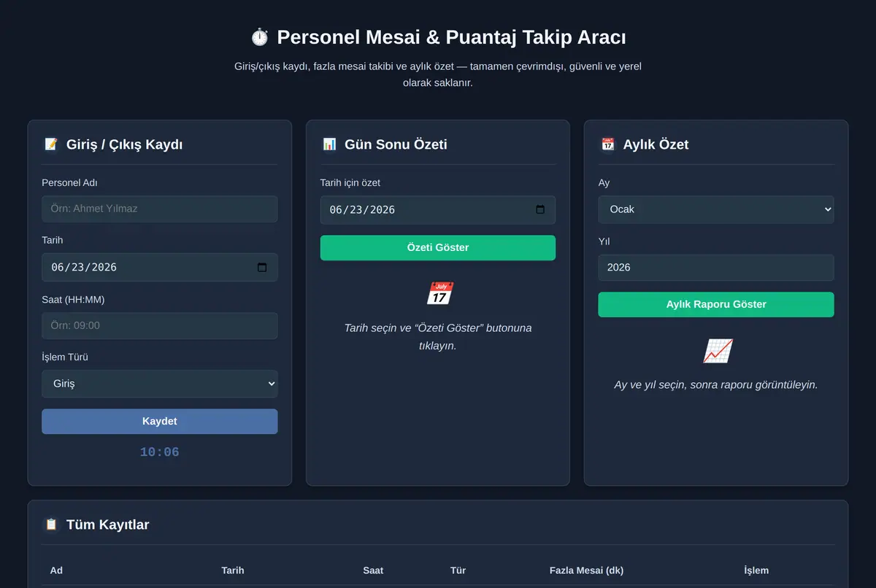Open calendar picker in Giriş/Çıkış Tarih field
The image size is (876, 588).
[x=262, y=267]
